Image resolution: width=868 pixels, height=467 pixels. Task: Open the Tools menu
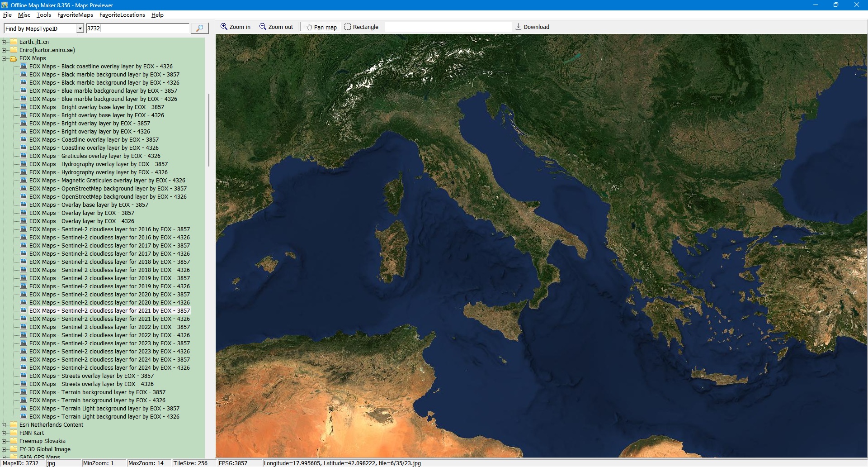[x=43, y=15]
